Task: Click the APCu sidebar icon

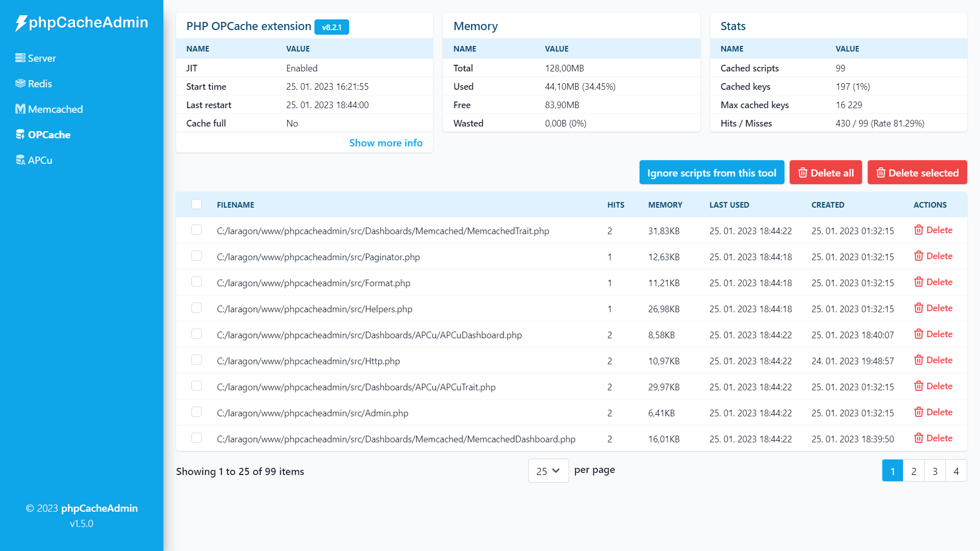Action: tap(20, 160)
